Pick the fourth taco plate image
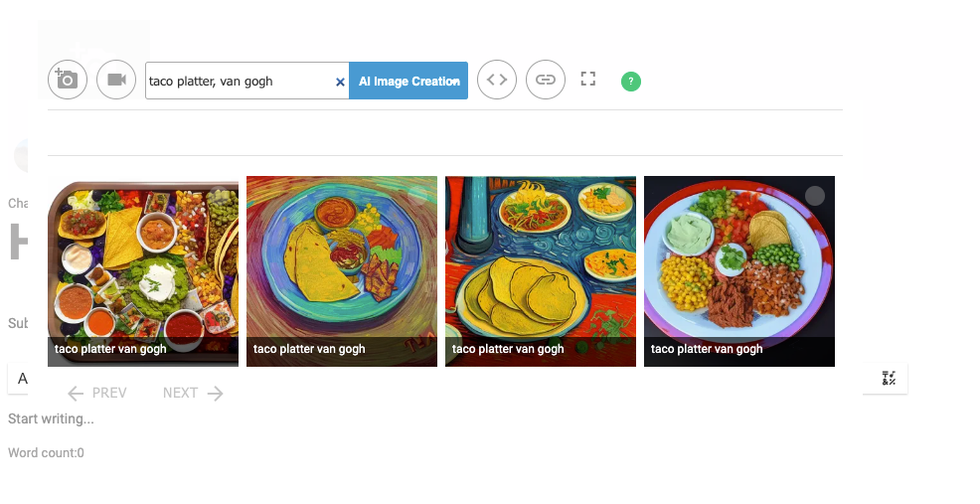 point(739,260)
